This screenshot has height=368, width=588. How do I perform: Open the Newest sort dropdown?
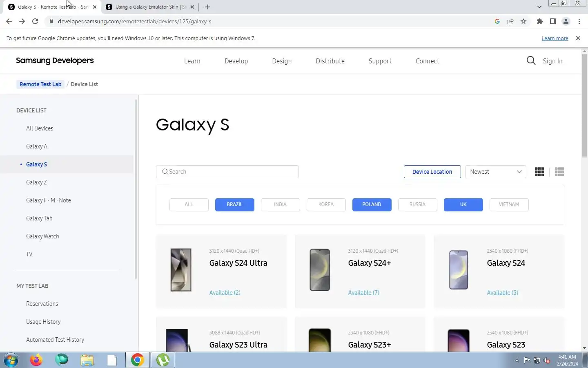click(496, 172)
